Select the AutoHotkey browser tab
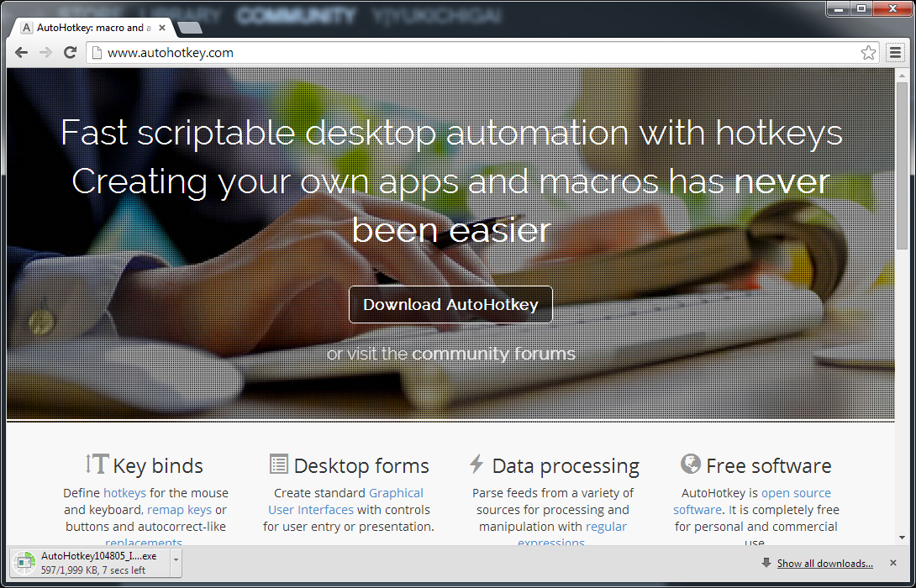Image resolution: width=916 pixels, height=588 pixels. pyautogui.click(x=93, y=28)
